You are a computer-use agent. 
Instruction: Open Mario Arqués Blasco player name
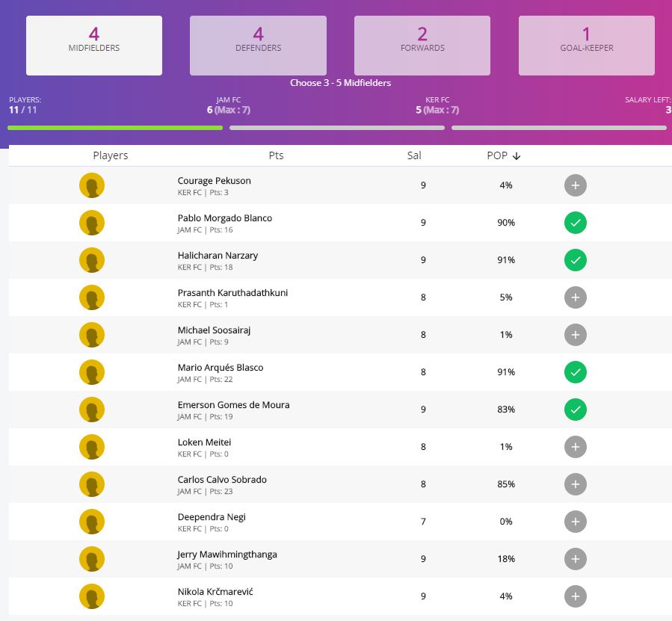(221, 368)
